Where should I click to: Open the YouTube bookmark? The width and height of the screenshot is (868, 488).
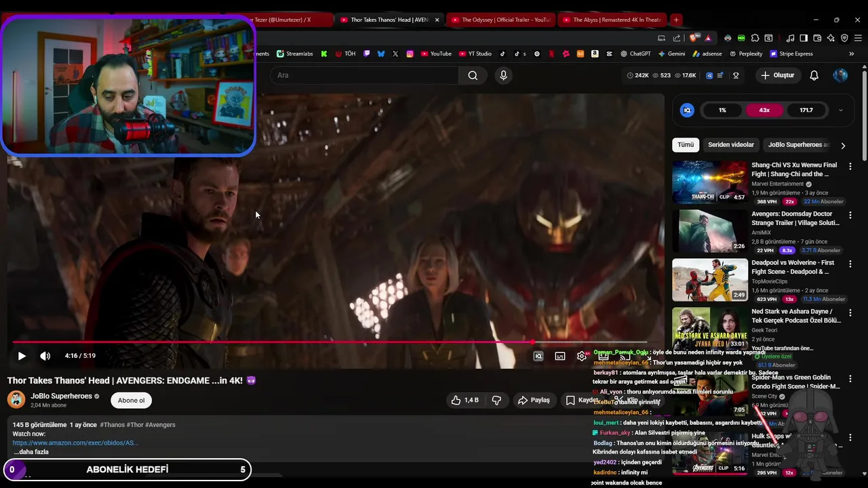point(436,54)
